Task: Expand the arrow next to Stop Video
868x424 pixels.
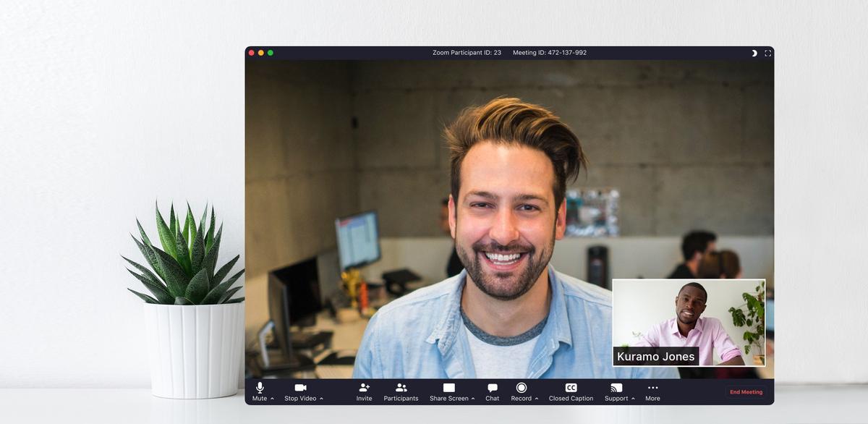Action: pos(321,399)
